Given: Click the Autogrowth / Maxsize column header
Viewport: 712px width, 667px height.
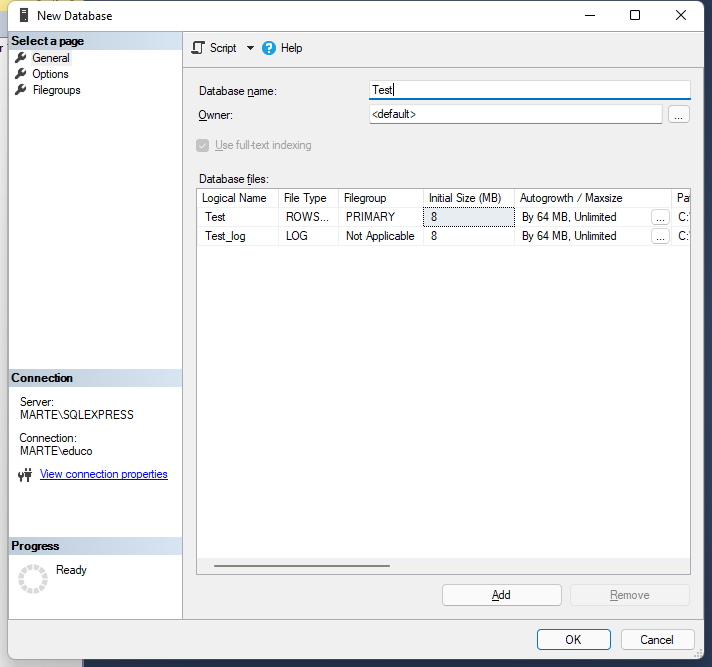Looking at the screenshot, I should [593, 198].
